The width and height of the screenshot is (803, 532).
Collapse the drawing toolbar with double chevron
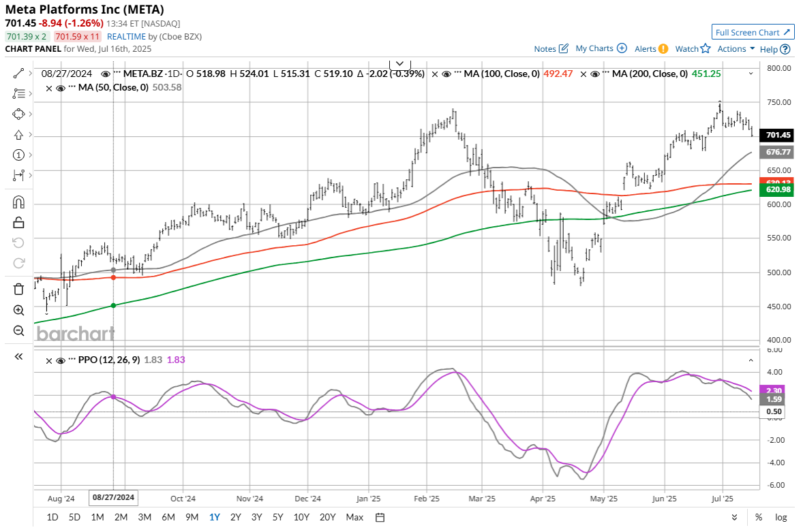tap(18, 356)
